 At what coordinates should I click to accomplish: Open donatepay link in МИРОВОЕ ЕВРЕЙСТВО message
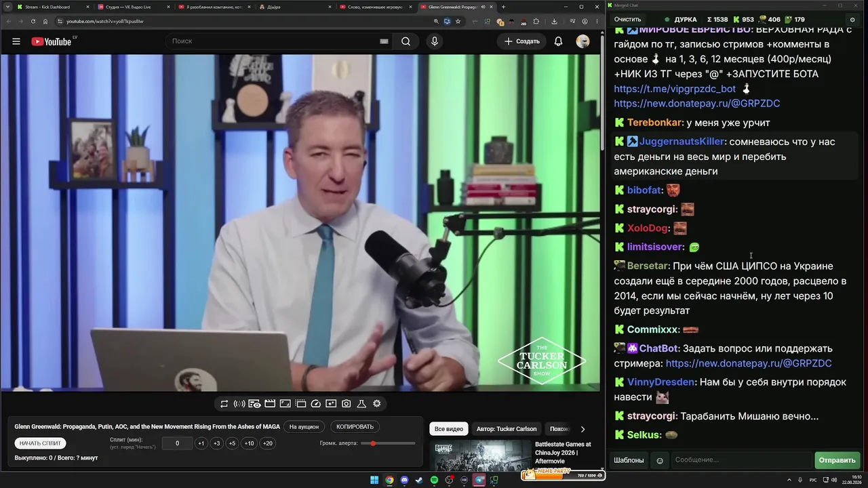(x=697, y=104)
